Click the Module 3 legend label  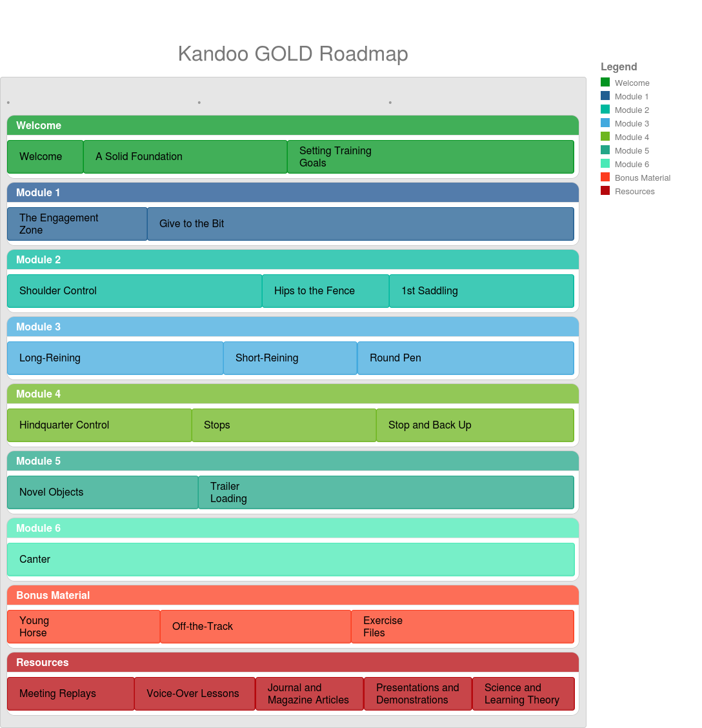coord(632,123)
